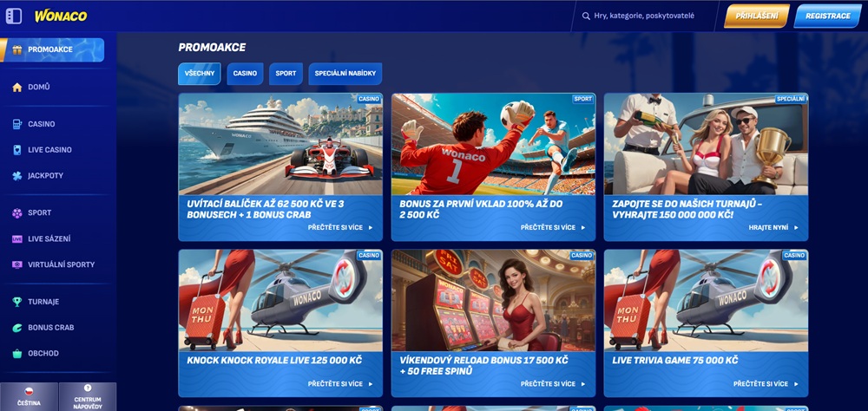Viewport: 868px width, 411px height.
Task: Click the Turnaje trophy icon
Action: [x=17, y=302]
